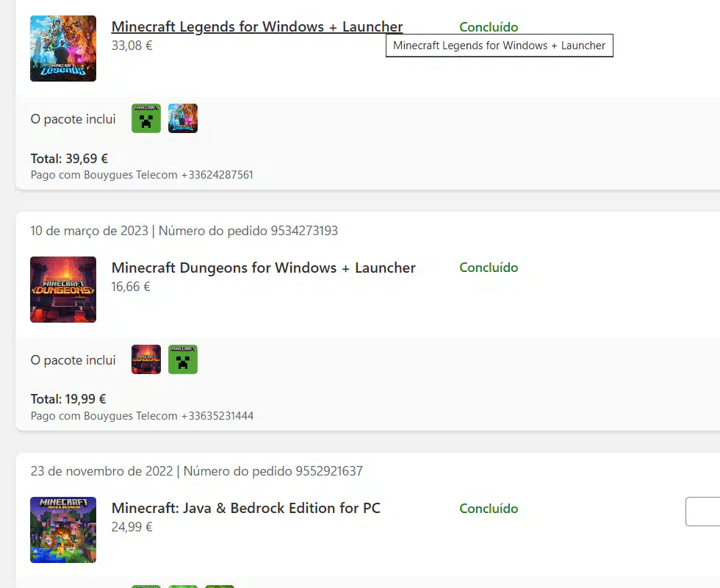The height and width of the screenshot is (588, 720).
Task: Click the 10 de março de 2023 order header
Action: click(x=184, y=231)
